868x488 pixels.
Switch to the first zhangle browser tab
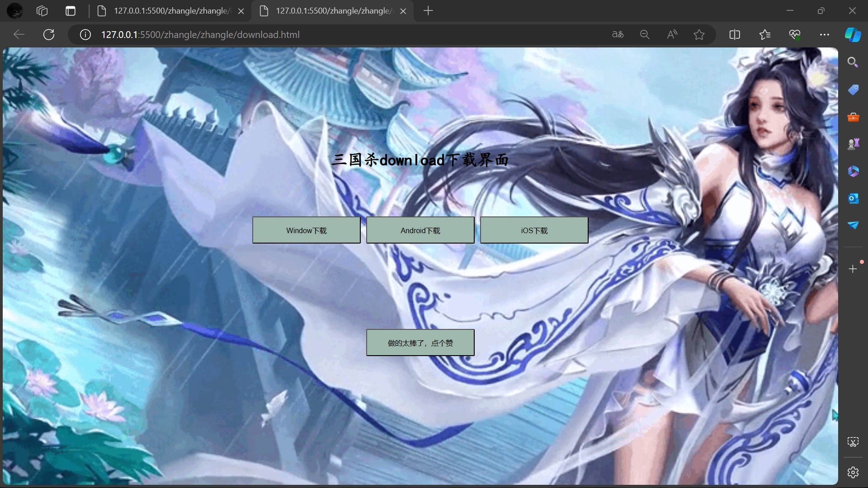click(x=170, y=11)
